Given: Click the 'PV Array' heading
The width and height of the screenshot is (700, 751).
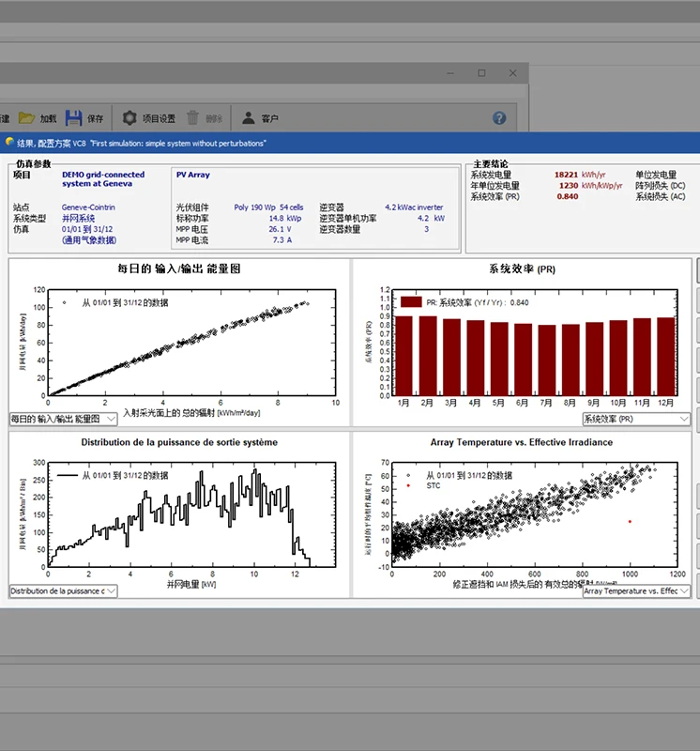Looking at the screenshot, I should click(x=193, y=175).
